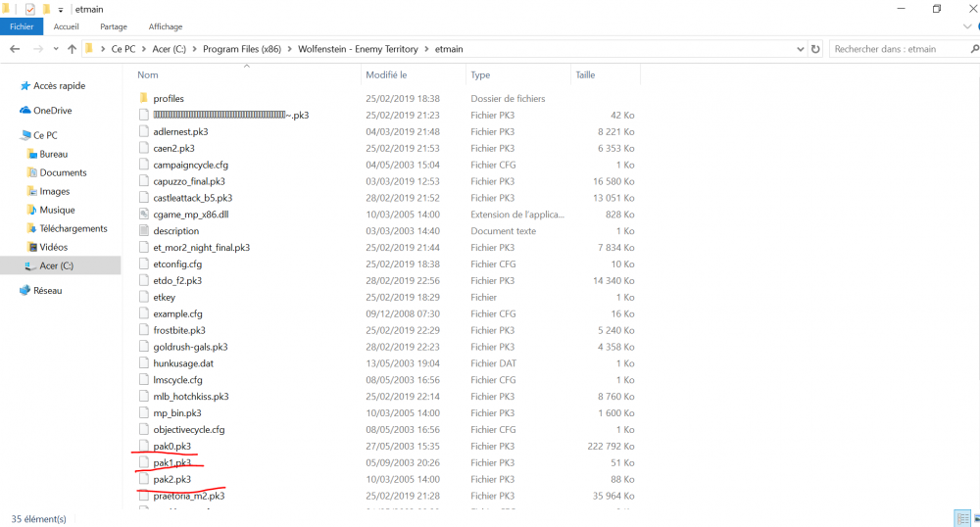Sort files by the Nom column

(x=148, y=74)
